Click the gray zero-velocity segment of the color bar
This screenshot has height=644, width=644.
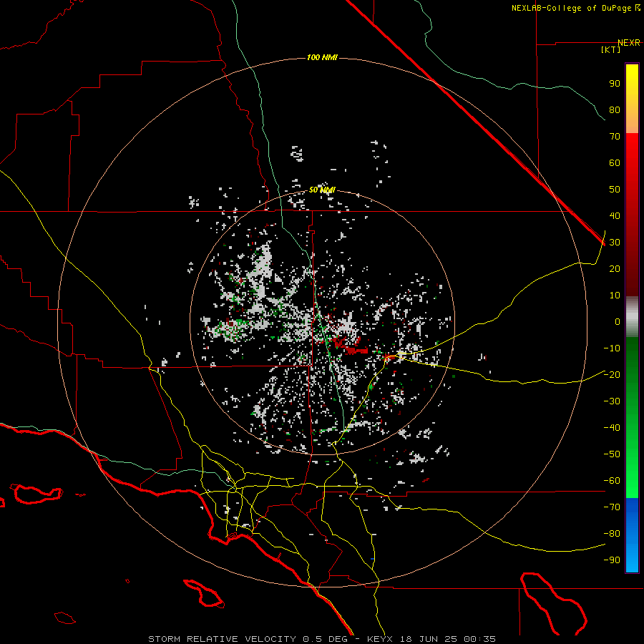click(x=632, y=317)
